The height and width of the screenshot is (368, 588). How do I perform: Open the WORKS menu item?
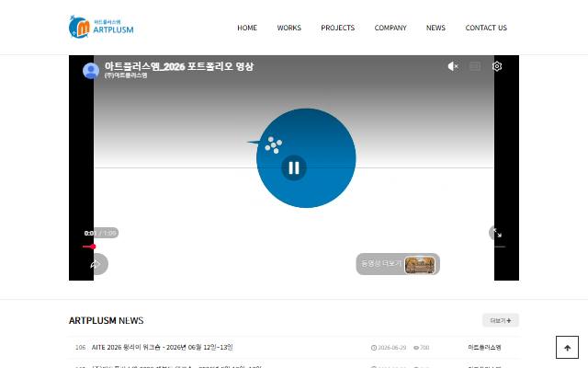coord(289,28)
